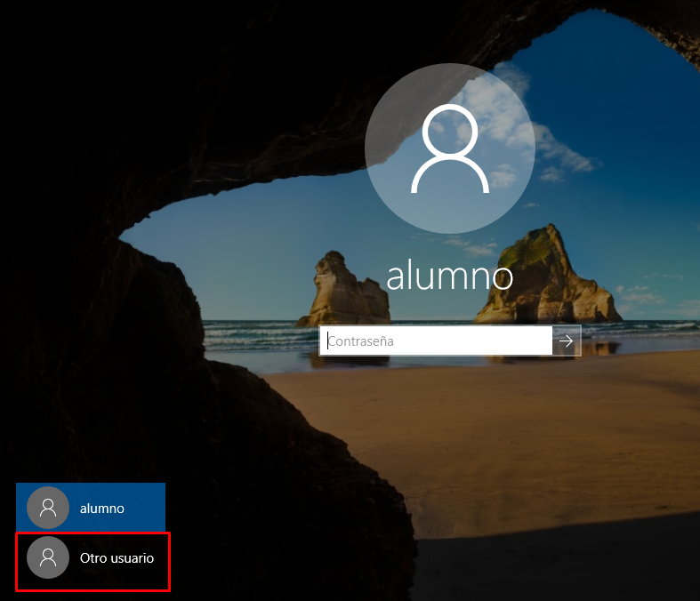Screen dimensions: 700x601
Task: Click the small avatar icon beside alumno
Action: click(x=48, y=508)
